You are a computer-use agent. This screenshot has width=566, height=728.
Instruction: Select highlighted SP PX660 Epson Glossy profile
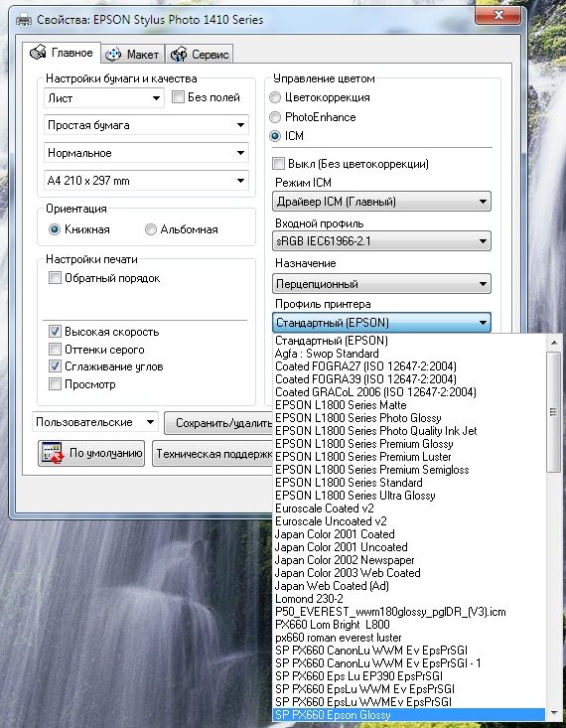pos(409,715)
